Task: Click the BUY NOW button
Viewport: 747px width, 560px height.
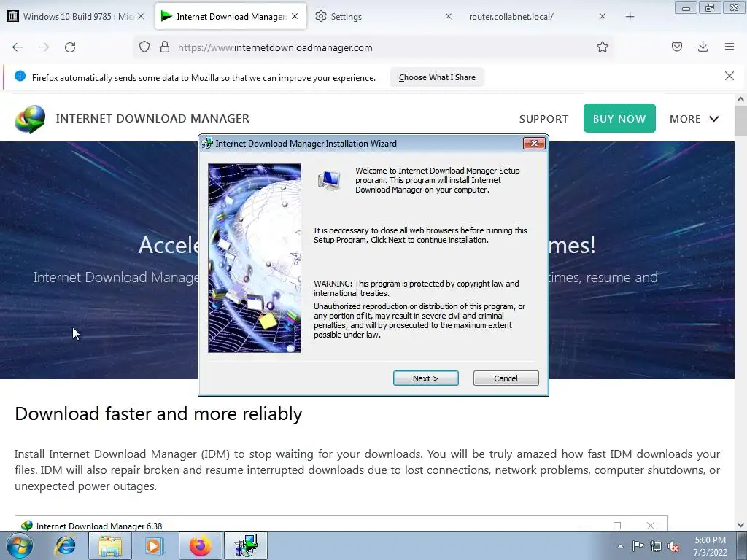Action: coord(619,118)
